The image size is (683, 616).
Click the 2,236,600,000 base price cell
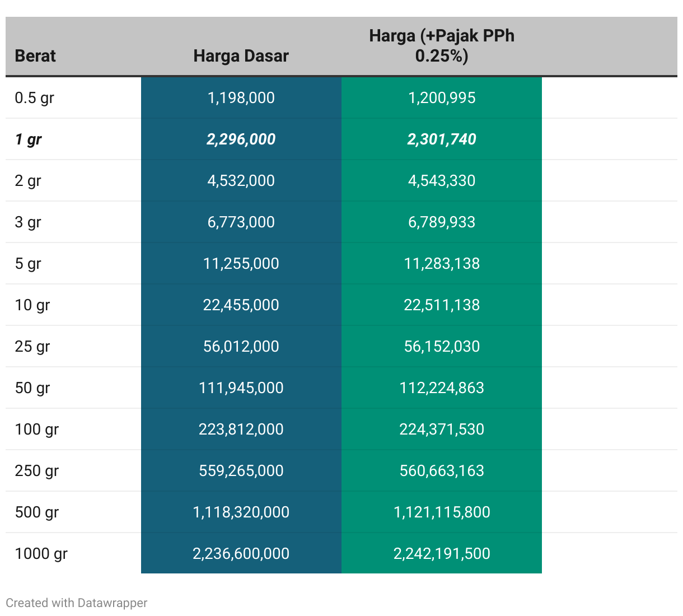point(241,554)
